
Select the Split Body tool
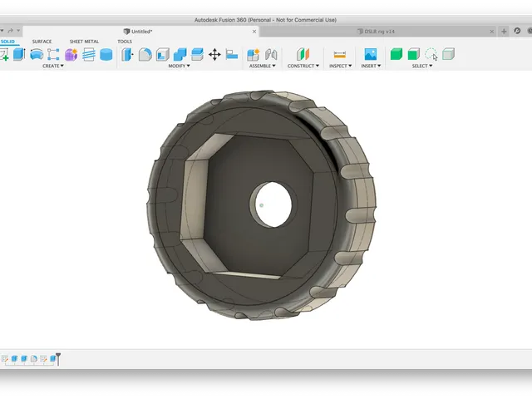point(197,54)
